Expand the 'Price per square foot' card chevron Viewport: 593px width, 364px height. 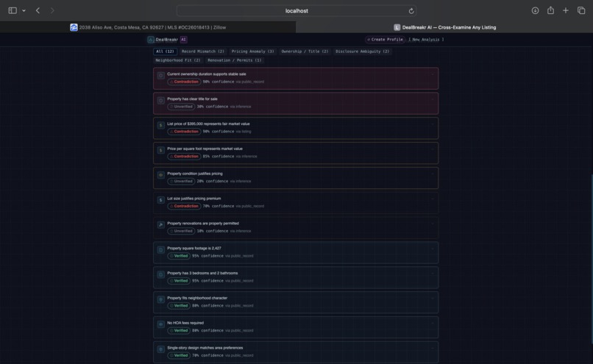[433, 149]
